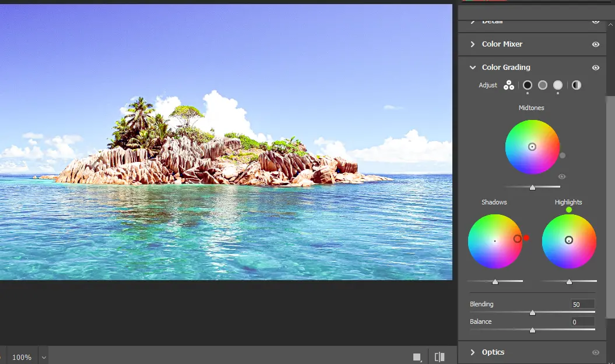Image resolution: width=615 pixels, height=364 pixels.
Task: Select the Midtones wheel adjust icon
Action: click(543, 85)
